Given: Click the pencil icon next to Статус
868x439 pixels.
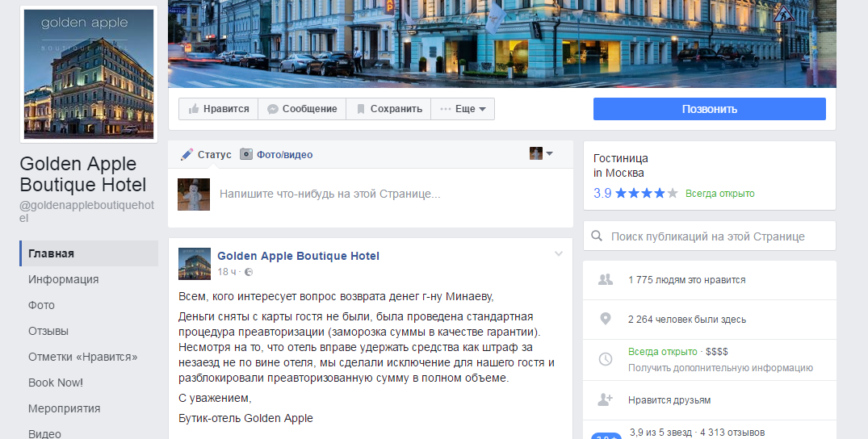Looking at the screenshot, I should (x=187, y=154).
